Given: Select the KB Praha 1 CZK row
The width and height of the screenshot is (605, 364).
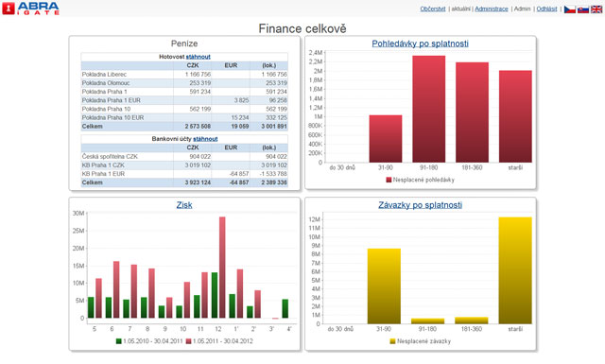Looking at the screenshot, I should (x=184, y=165).
